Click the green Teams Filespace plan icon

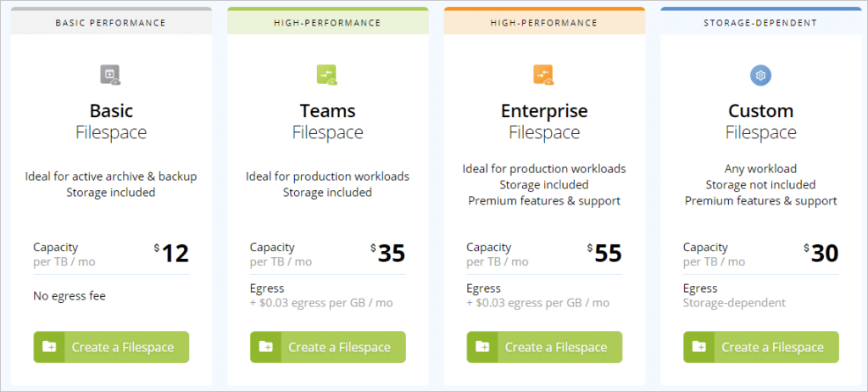[326, 75]
